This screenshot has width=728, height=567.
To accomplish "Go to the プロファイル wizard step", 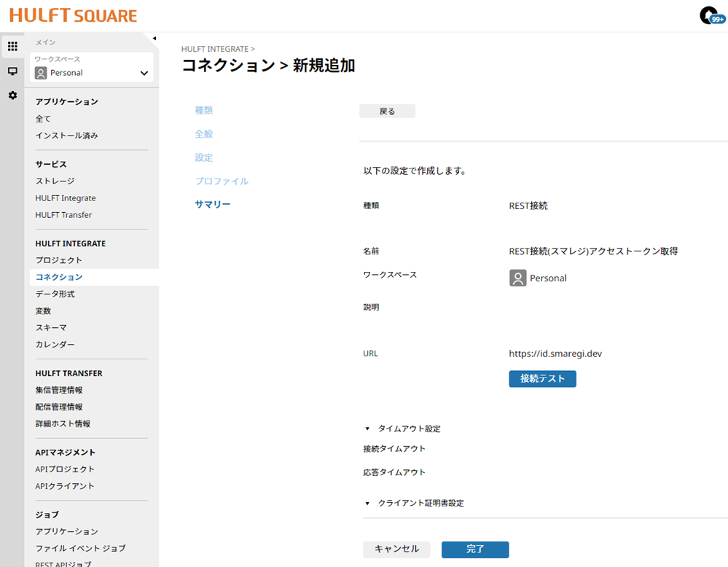I will pos(222,181).
